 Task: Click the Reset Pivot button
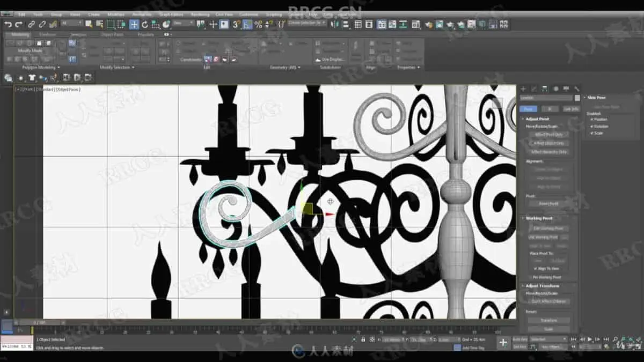coord(548,204)
